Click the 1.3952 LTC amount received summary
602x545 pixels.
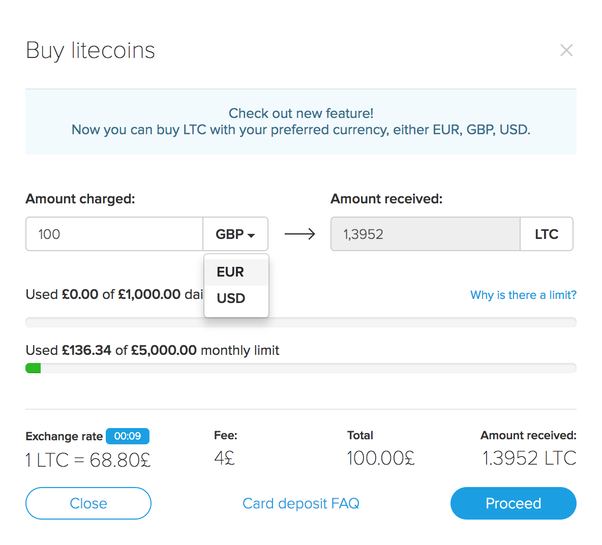(x=528, y=459)
